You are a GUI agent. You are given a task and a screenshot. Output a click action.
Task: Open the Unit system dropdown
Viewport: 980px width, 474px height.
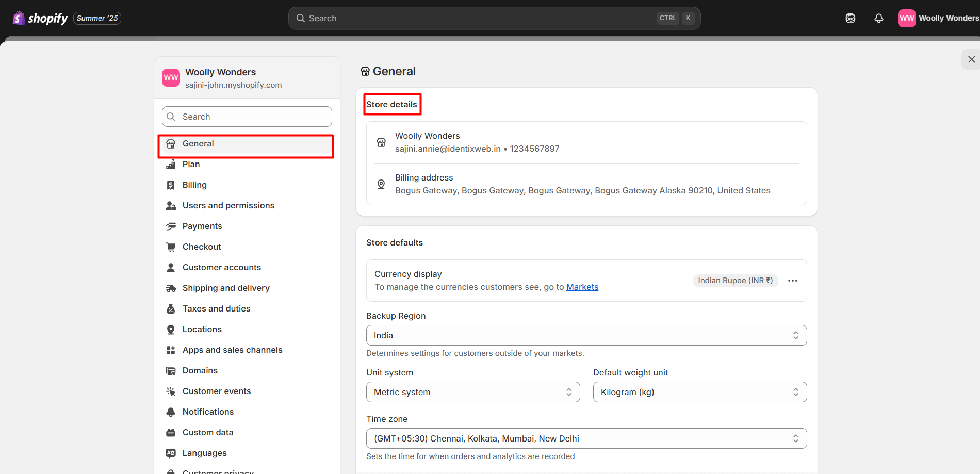[473, 392]
